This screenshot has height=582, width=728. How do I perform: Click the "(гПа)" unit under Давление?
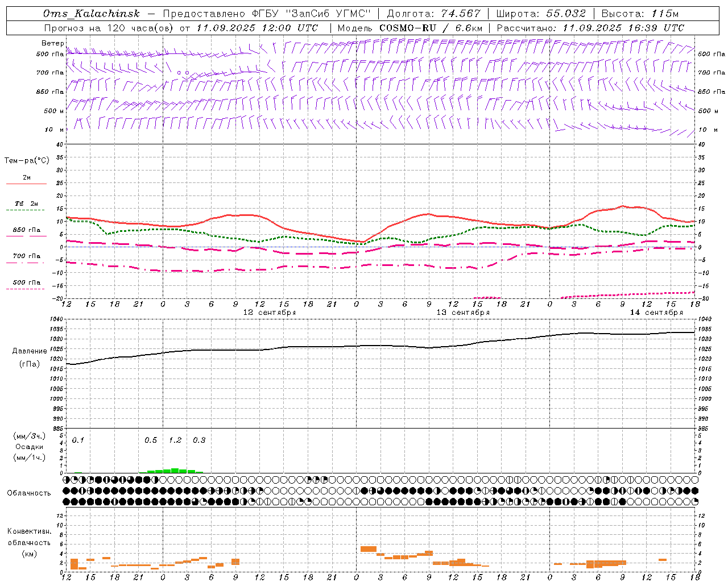click(29, 364)
